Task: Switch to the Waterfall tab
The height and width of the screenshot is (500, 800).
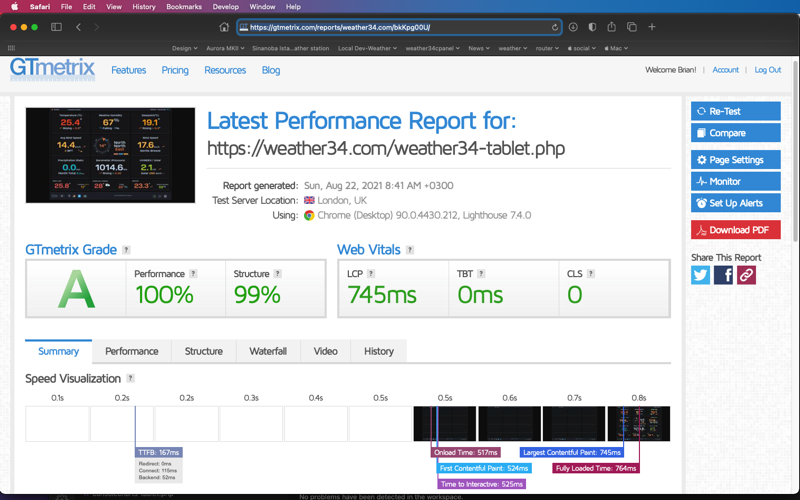Action: 268,351
